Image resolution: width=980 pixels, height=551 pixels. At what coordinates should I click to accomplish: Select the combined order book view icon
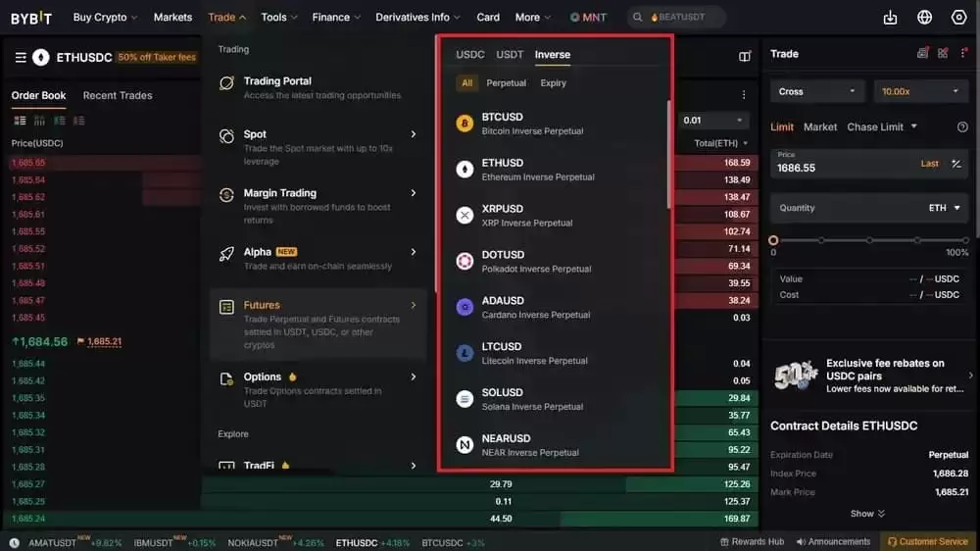coord(20,121)
